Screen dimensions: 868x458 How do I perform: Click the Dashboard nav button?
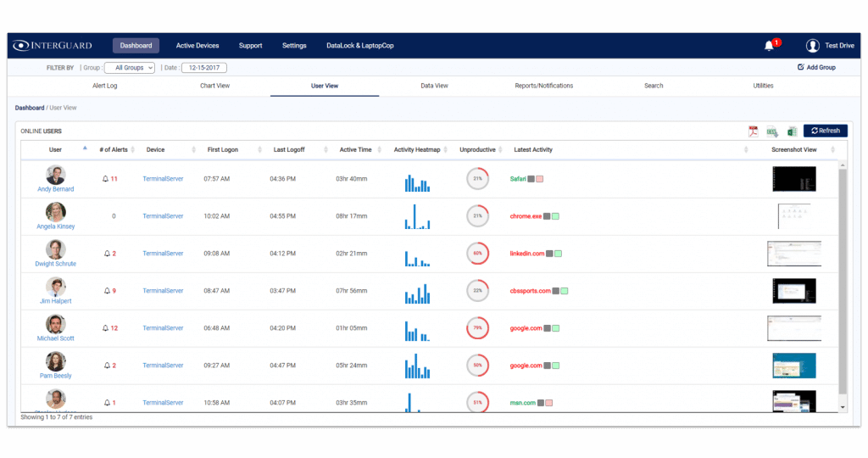point(136,46)
